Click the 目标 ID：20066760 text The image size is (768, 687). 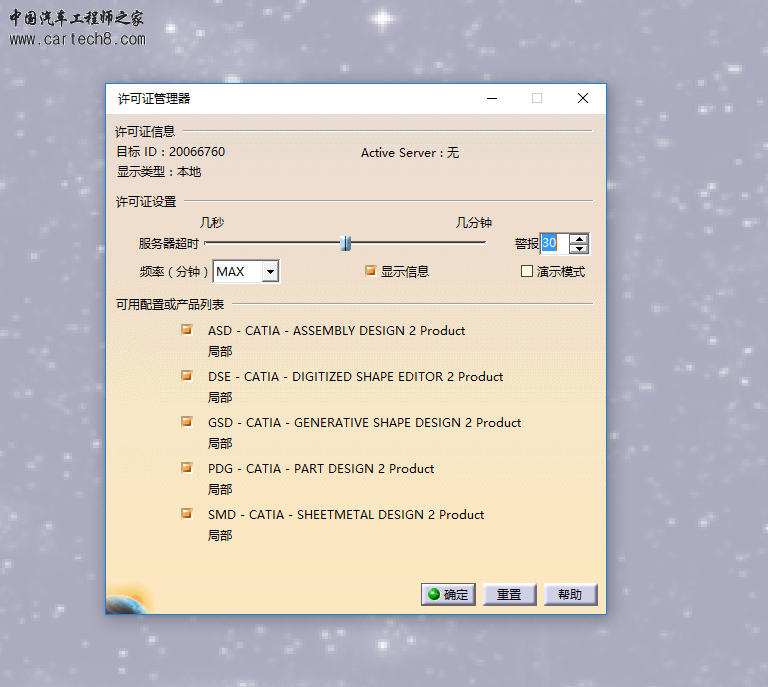tap(170, 152)
